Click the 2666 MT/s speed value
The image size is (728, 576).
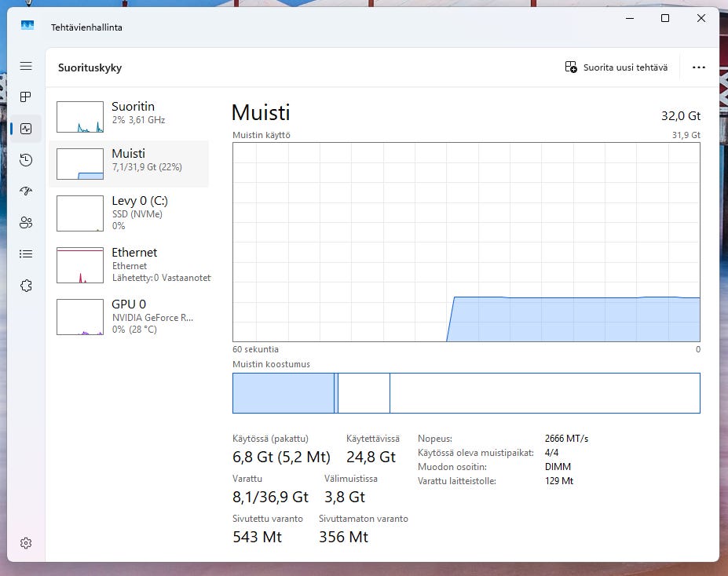(566, 438)
